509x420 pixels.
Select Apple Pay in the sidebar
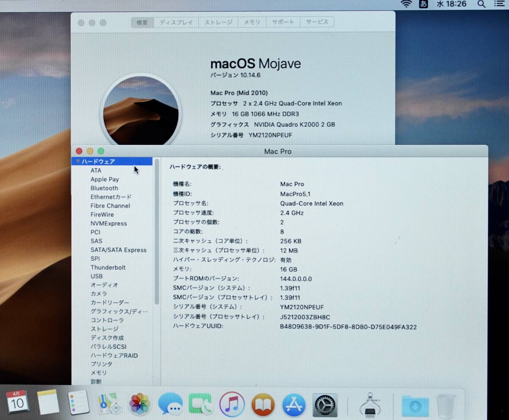105,179
